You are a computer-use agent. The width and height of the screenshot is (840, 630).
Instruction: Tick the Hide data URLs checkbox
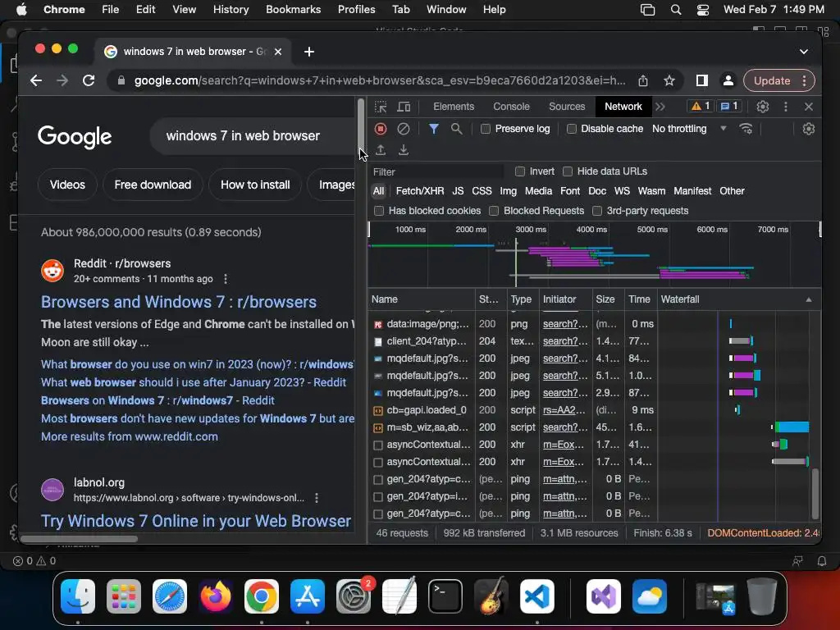coord(568,171)
